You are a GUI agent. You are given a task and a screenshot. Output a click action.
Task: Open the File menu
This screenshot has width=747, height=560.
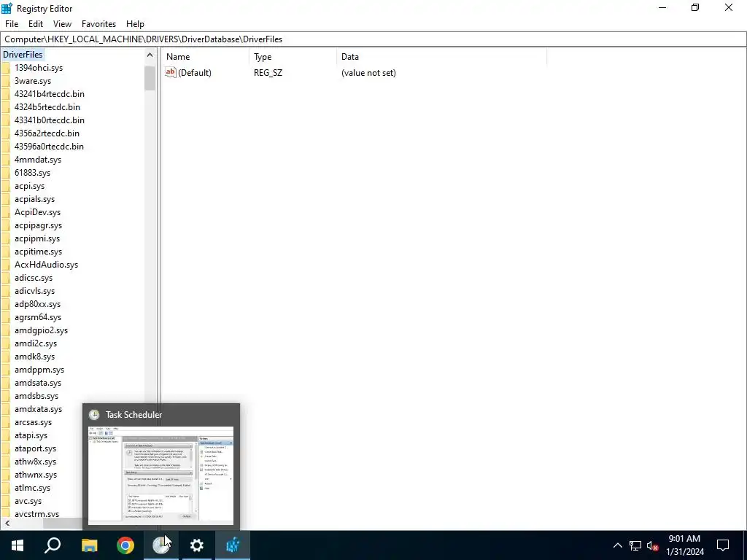(x=12, y=24)
